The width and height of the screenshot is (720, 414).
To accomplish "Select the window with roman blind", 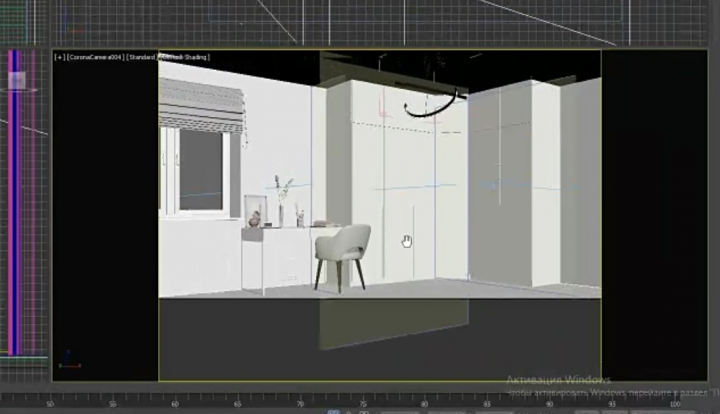I will 201,151.
